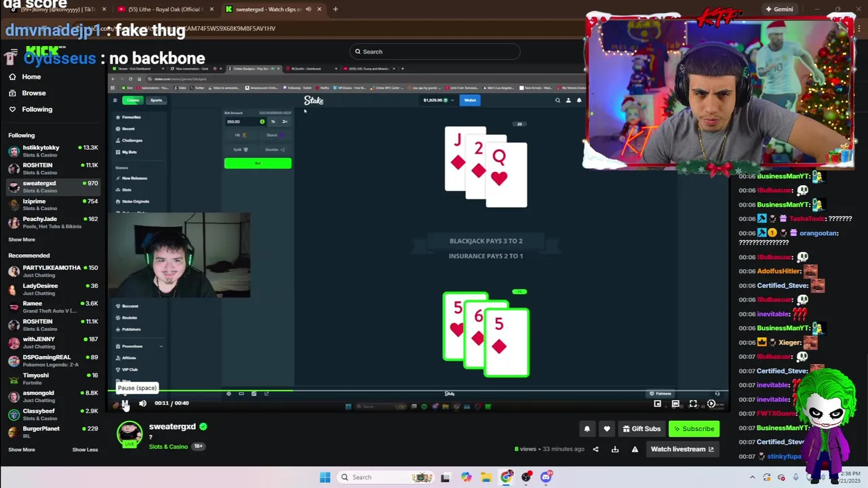This screenshot has width=868, height=488.
Task: Collapse Recommended list with Show Less
Action: coord(85,449)
